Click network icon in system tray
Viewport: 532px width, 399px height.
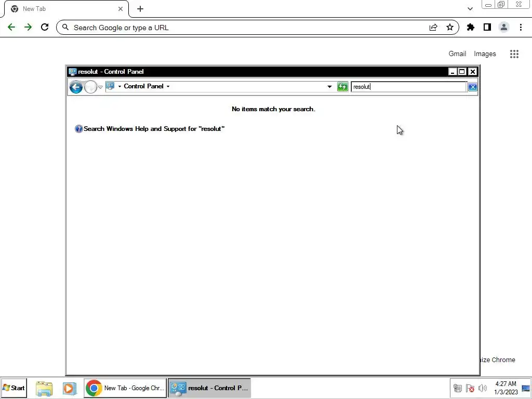(458, 388)
